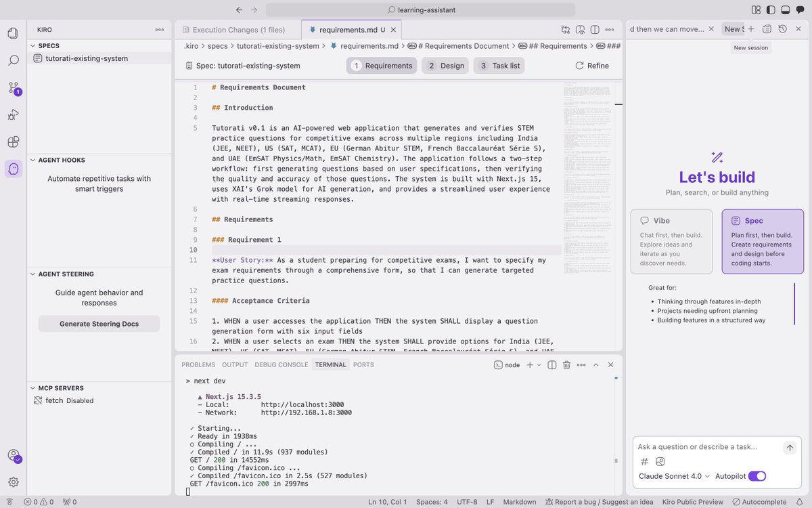Viewport: 812px width, 508px height.
Task: Open the Claude Sonnet 4.0 model dropdown
Action: coord(674,476)
